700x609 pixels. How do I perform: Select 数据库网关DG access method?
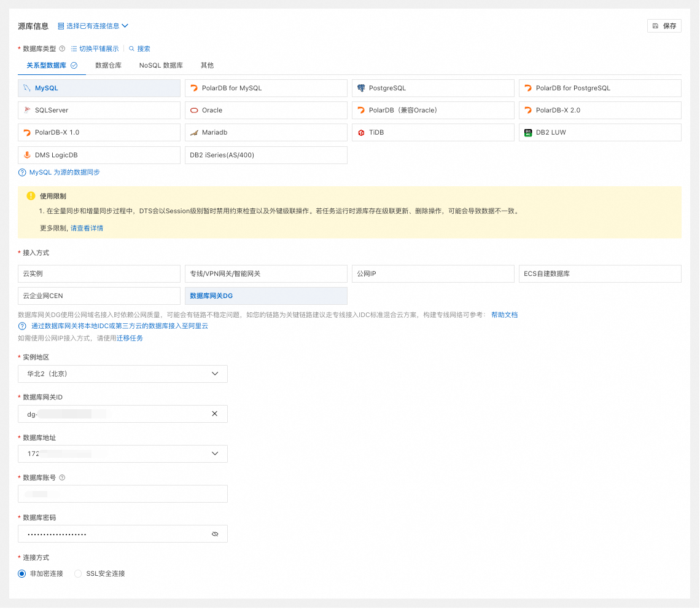[x=266, y=296]
